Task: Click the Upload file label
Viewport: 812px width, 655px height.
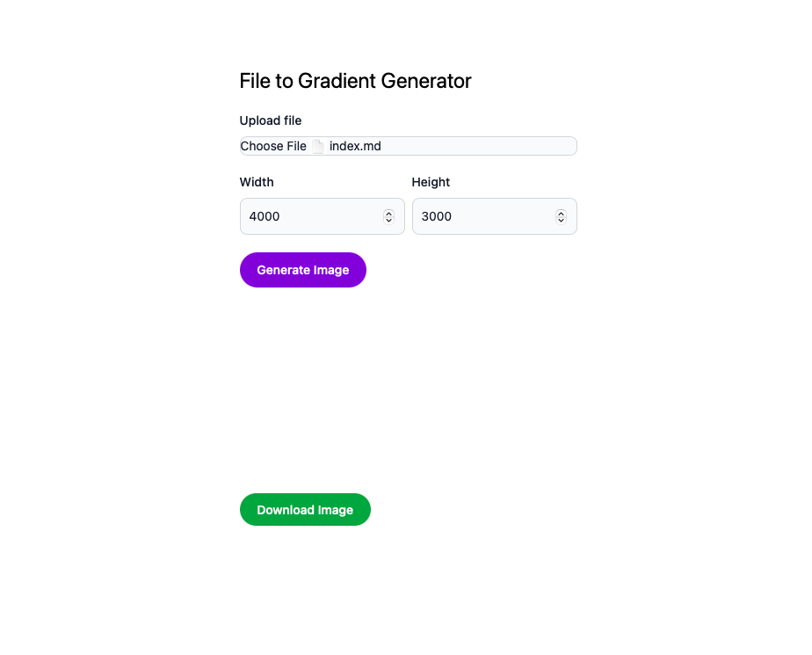Action: (x=271, y=120)
